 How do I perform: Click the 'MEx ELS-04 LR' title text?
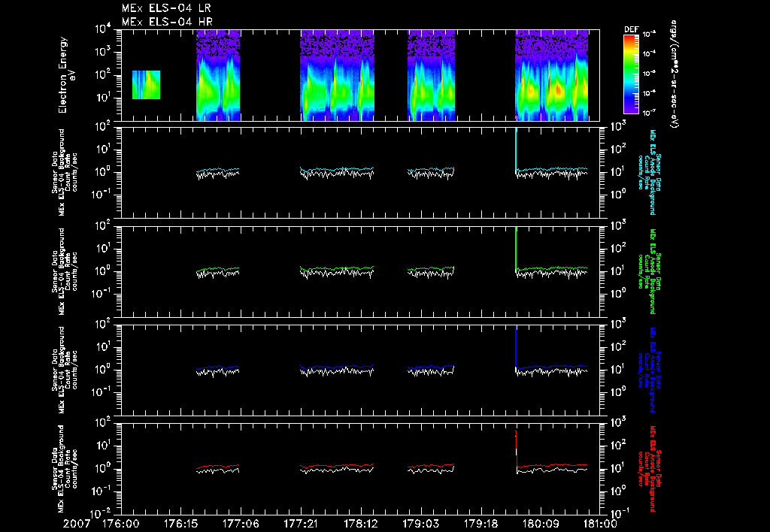(166, 8)
